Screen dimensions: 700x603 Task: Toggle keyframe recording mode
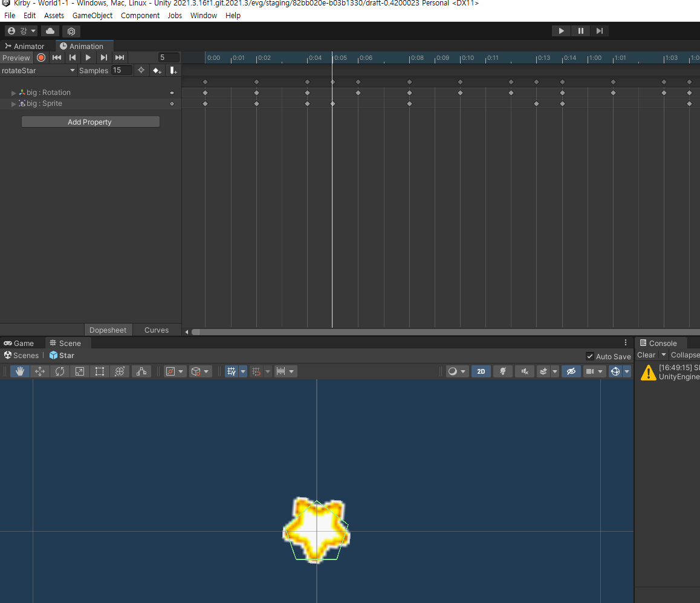pos(41,57)
